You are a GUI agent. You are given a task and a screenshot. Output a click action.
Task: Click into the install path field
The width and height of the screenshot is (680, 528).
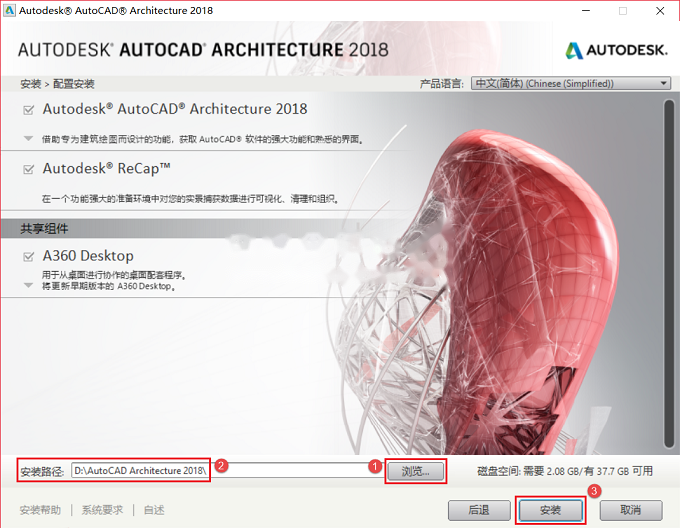(227, 471)
